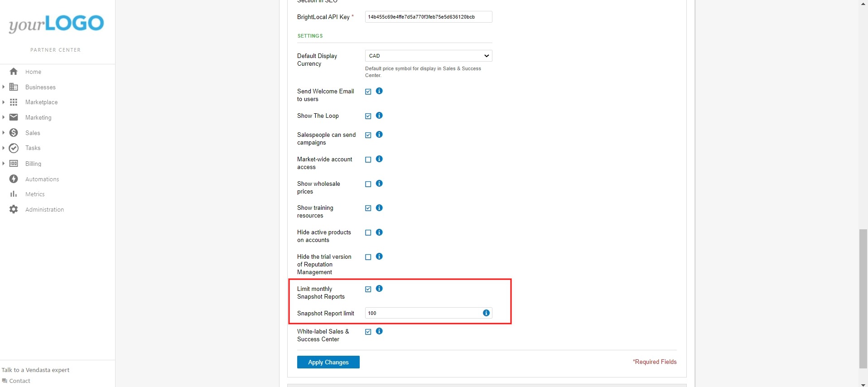This screenshot has height=387, width=868.
Task: Click the Contact chat icon at bottom left
Action: tap(5, 381)
